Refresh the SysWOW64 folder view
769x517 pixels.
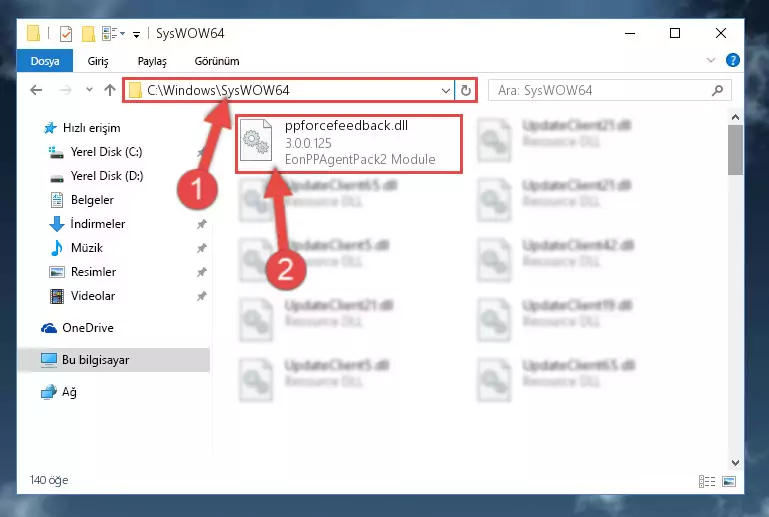click(x=465, y=90)
